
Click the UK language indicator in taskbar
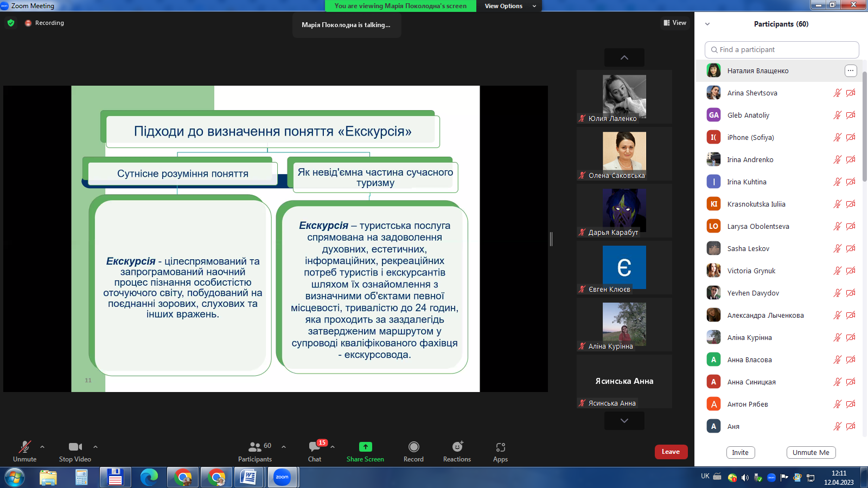705,476
